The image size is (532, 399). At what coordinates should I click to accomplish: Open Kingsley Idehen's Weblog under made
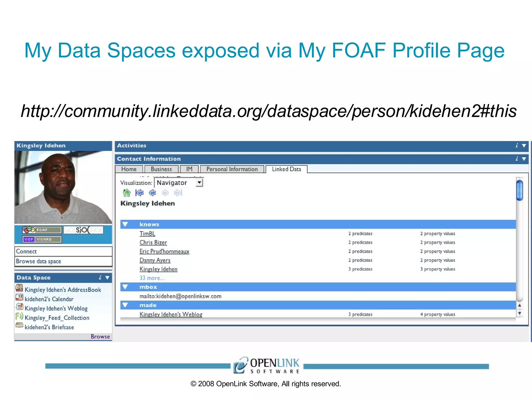(171, 314)
